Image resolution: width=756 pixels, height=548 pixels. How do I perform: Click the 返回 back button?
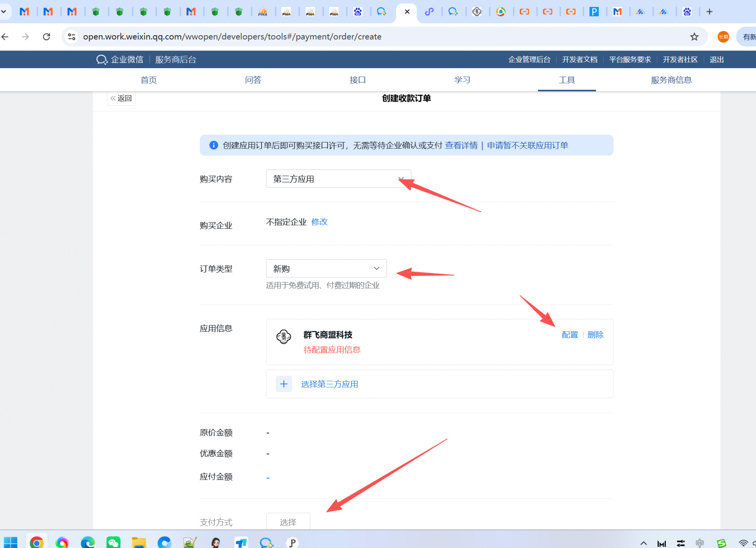(121, 98)
